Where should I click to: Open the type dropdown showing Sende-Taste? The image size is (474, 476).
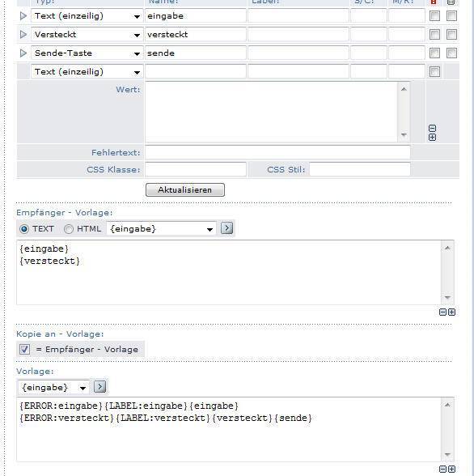coord(87,53)
